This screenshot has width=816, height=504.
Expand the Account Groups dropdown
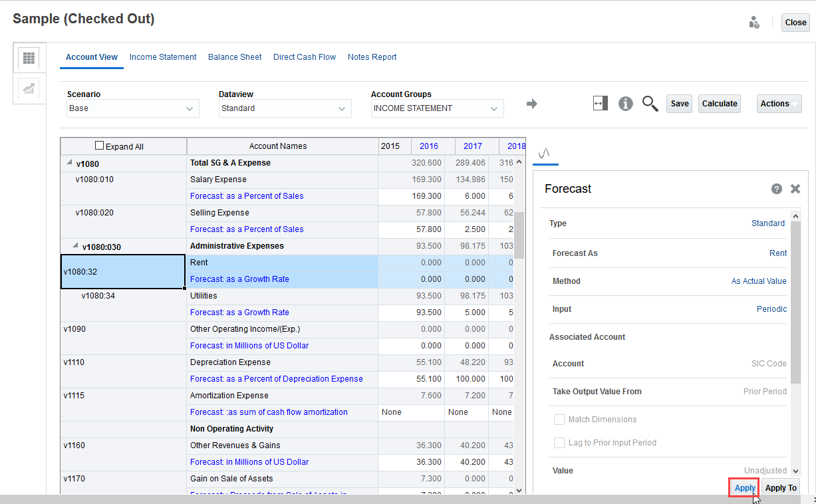pyautogui.click(x=437, y=108)
